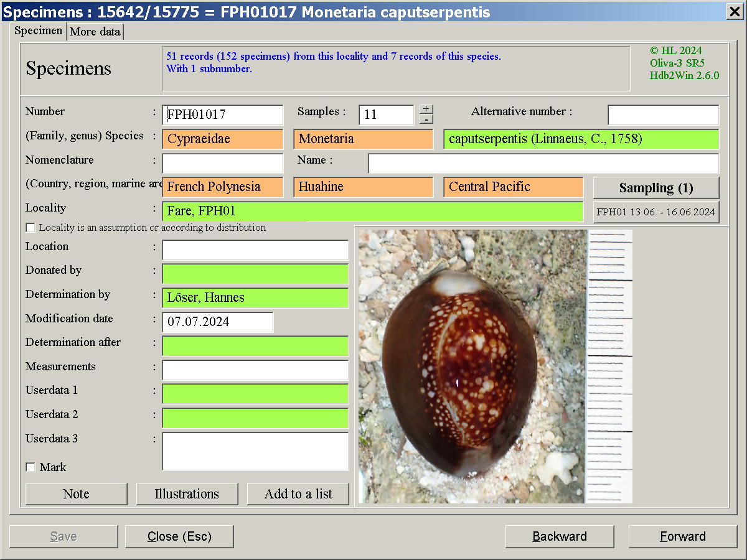Switch to the More data tab
Image resolution: width=747 pixels, height=560 pixels.
pyautogui.click(x=95, y=32)
